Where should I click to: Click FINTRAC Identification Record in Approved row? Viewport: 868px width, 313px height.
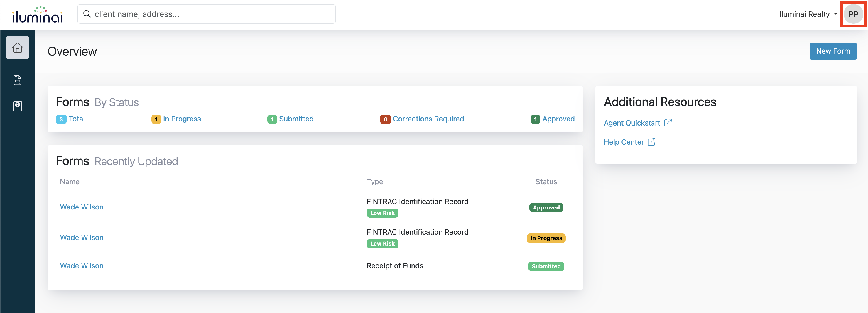point(417,201)
